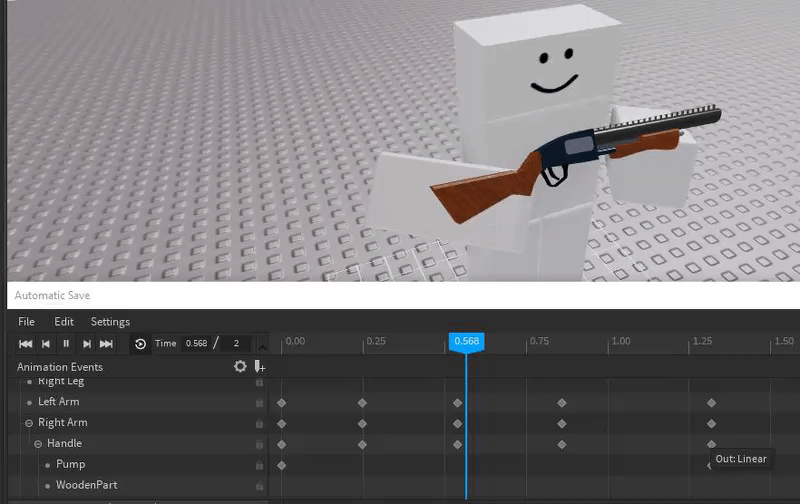This screenshot has width=800, height=504.
Task: Click the 1.00 mark on timeline ruler
Action: coord(620,341)
